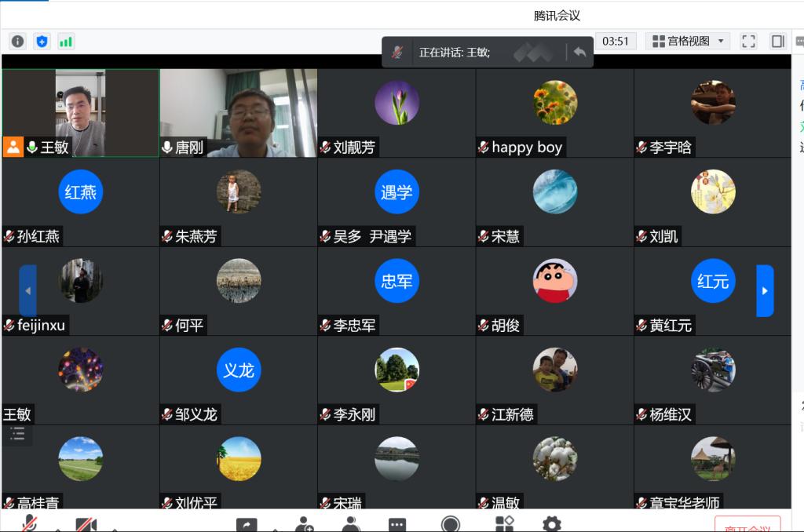The image size is (804, 532).
Task: Open the share screen icon
Action: tap(247, 524)
